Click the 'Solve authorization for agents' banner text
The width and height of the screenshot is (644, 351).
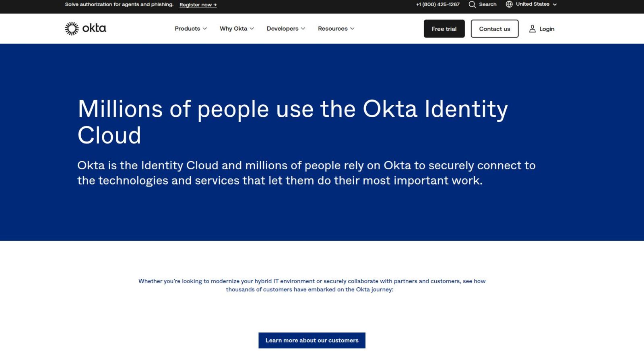click(119, 4)
